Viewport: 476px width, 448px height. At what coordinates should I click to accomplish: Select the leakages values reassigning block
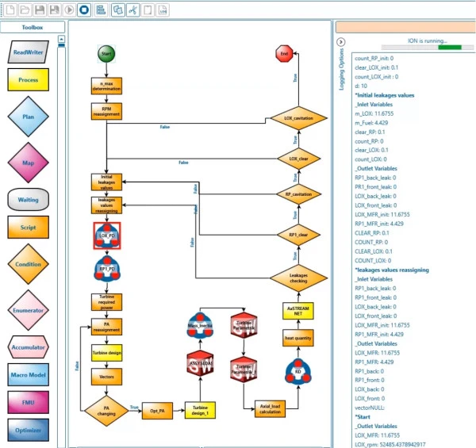[106, 205]
